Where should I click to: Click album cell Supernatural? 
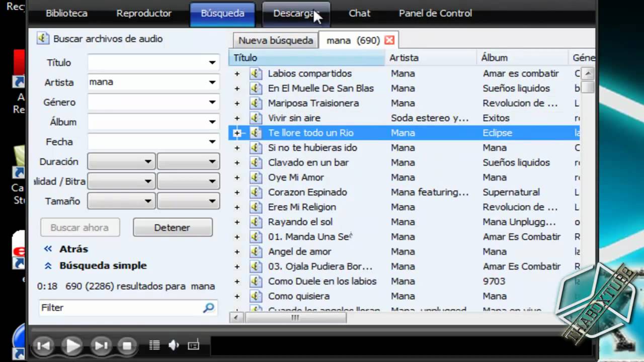pos(511,192)
